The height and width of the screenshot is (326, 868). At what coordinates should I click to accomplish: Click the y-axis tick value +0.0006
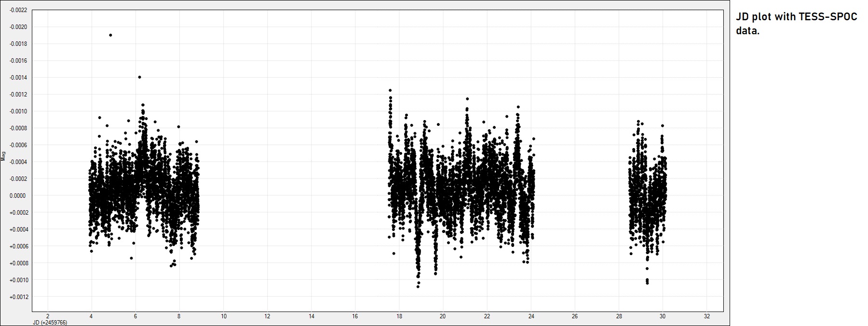[x=18, y=246]
